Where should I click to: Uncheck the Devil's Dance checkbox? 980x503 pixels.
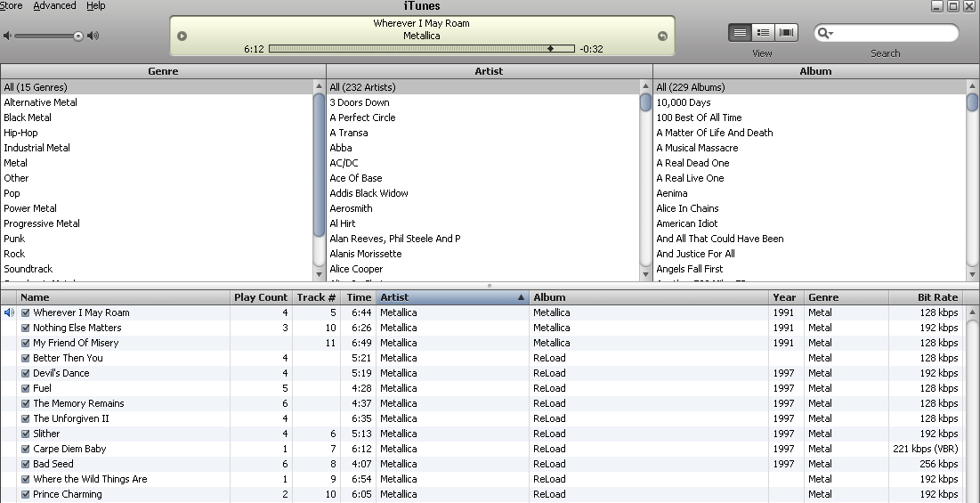[x=26, y=373]
